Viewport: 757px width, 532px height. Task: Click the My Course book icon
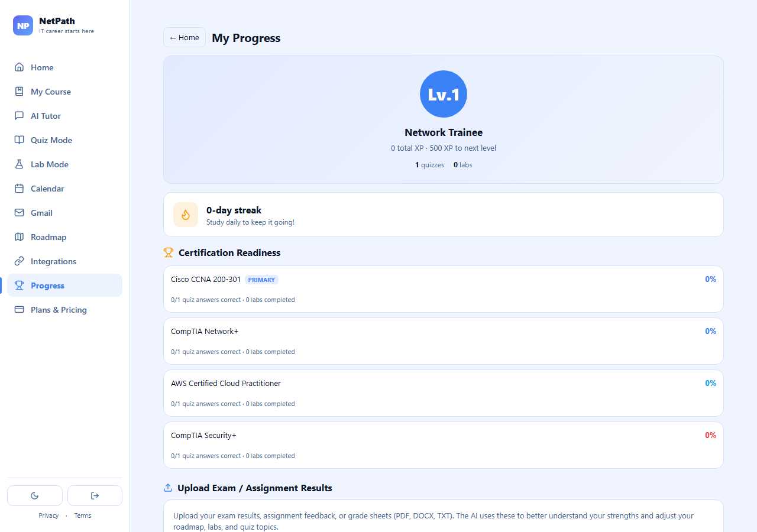(x=20, y=92)
